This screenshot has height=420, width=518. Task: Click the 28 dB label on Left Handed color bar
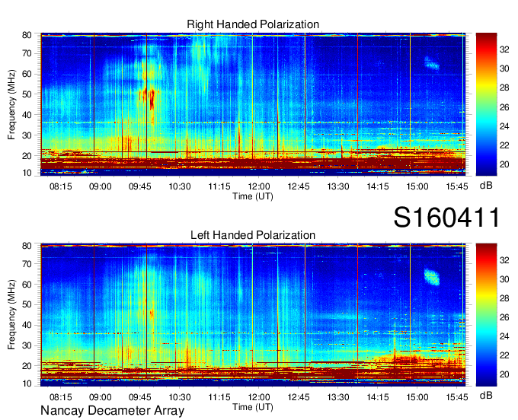(x=504, y=298)
